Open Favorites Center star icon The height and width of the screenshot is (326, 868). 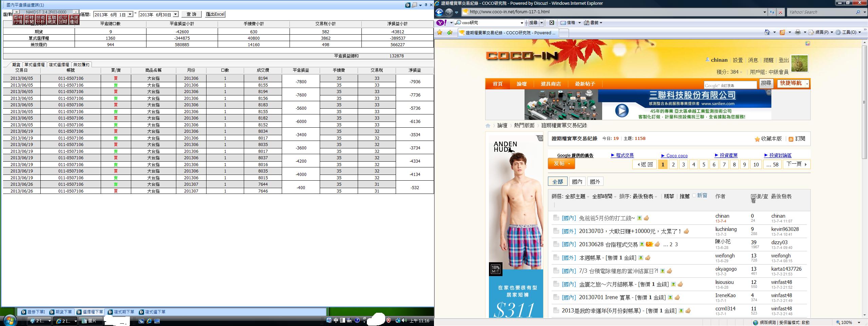(x=440, y=33)
